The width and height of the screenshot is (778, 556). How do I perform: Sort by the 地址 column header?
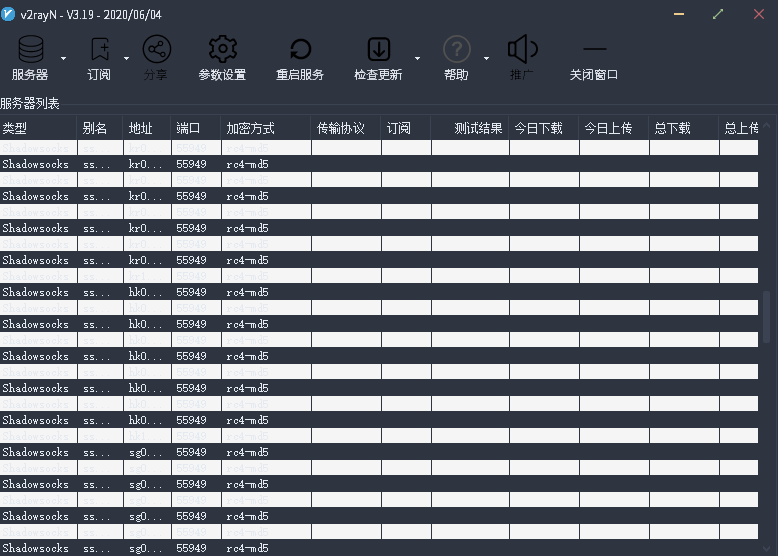coord(146,128)
